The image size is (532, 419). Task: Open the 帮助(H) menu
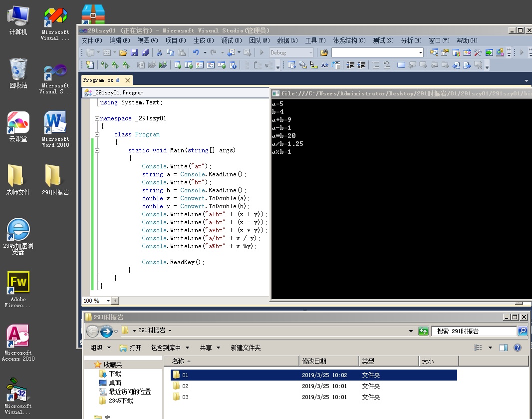tap(467, 40)
